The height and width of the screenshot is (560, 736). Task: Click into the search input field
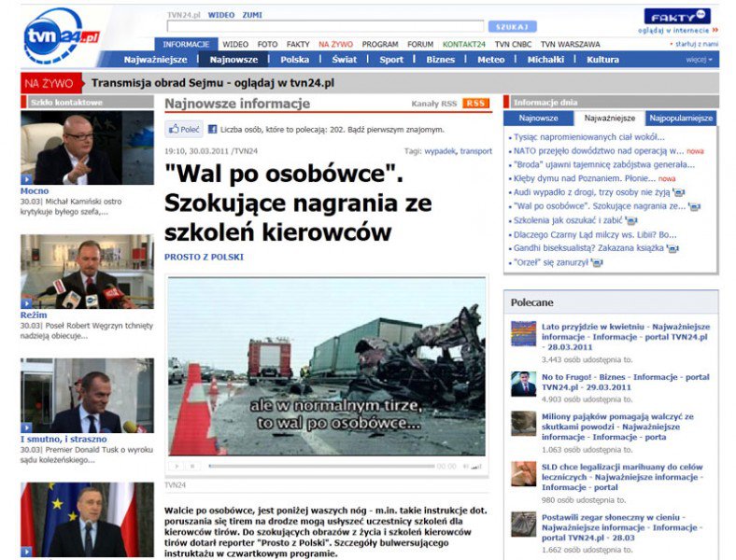325,26
